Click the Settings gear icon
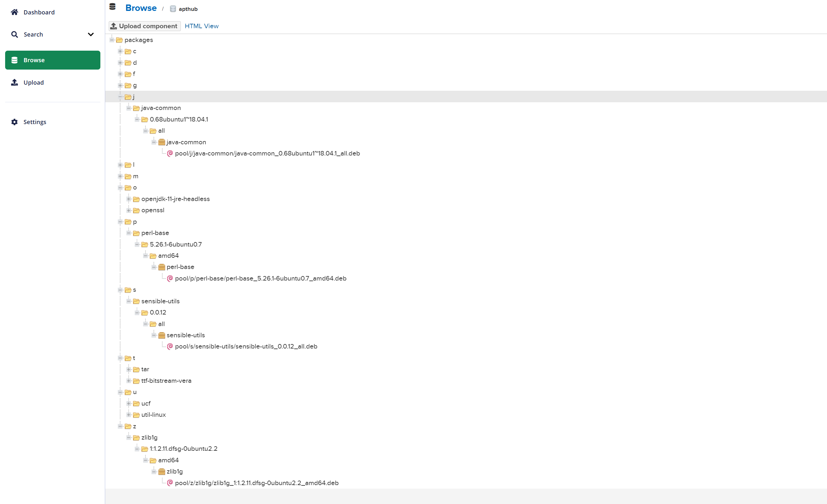The width and height of the screenshot is (827, 504). (x=14, y=122)
